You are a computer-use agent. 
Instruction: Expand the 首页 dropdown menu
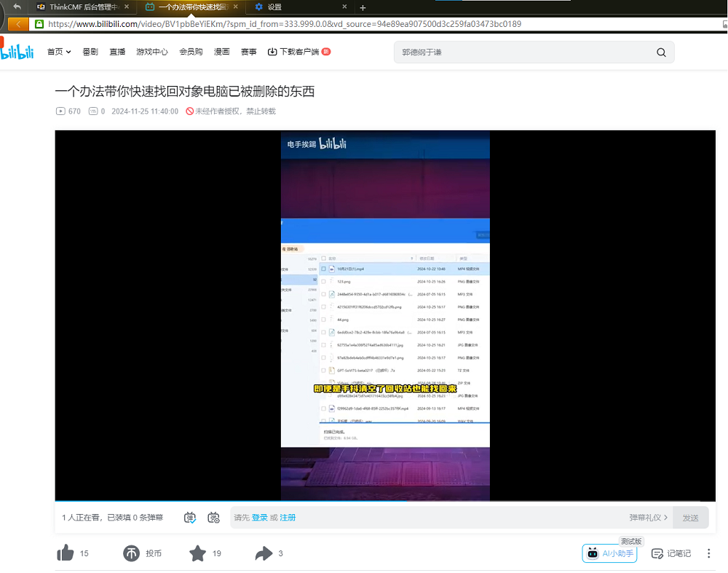pyautogui.click(x=58, y=52)
